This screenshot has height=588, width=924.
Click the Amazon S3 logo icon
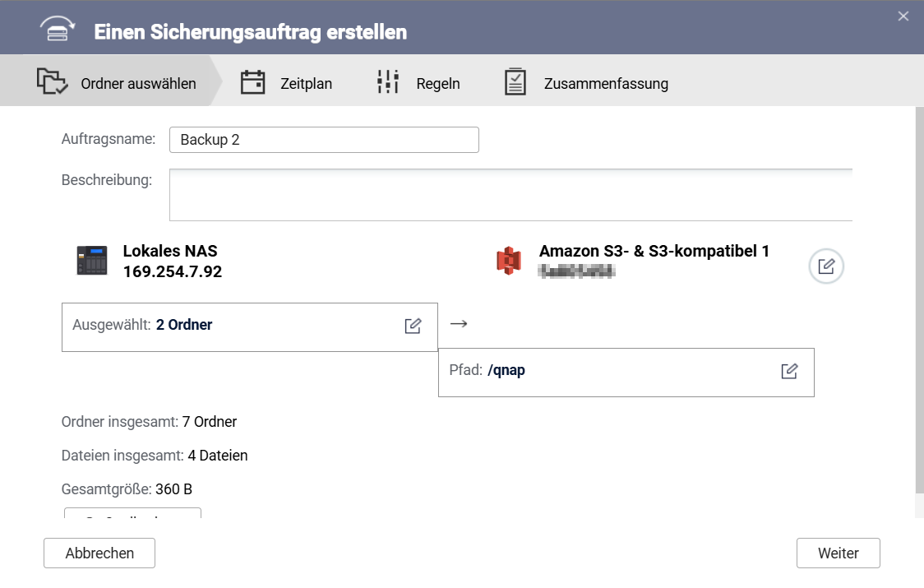click(510, 261)
